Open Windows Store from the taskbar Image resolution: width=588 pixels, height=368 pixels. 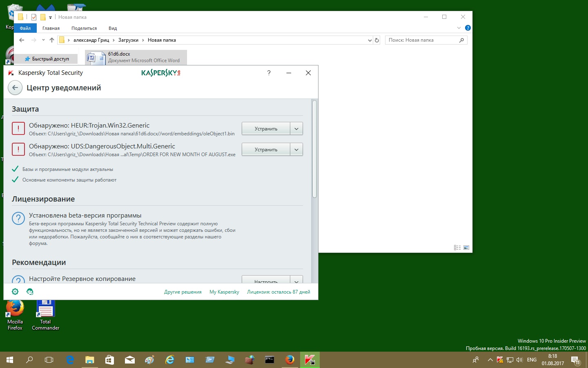click(x=109, y=360)
